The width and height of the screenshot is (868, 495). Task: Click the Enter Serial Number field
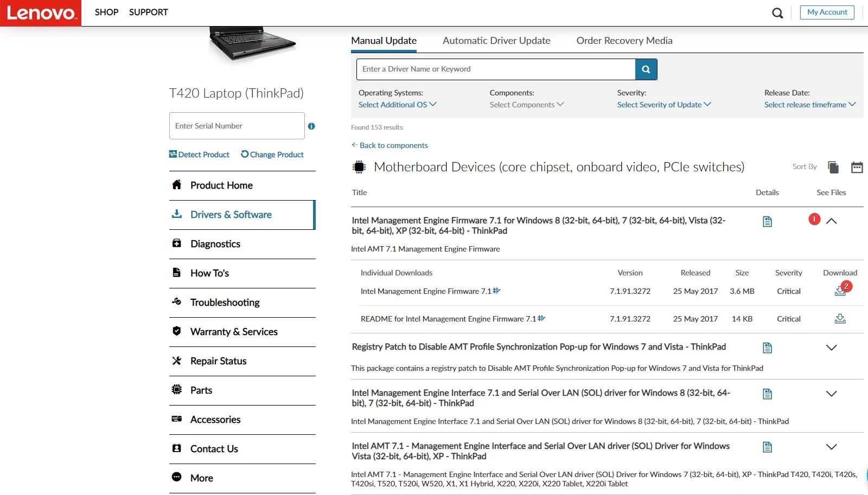click(237, 126)
